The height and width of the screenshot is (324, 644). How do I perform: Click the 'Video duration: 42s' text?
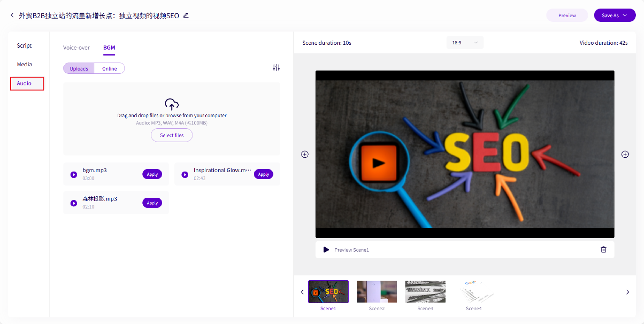click(604, 43)
